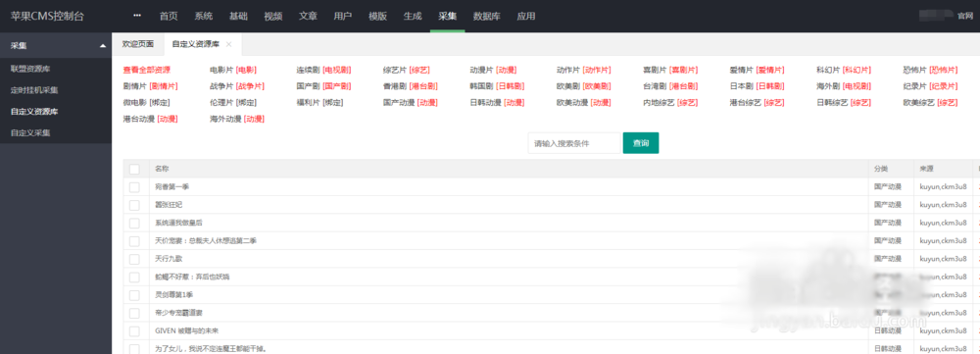Focus the 请输入搜索条件 search field
This screenshot has height=354, width=980.
pos(574,143)
